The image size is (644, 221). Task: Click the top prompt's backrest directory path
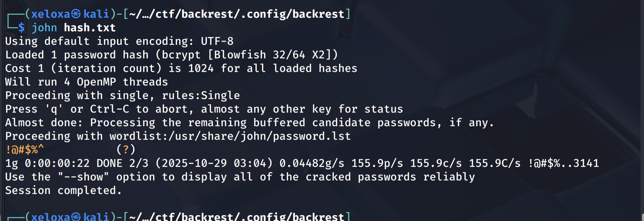coord(237,14)
